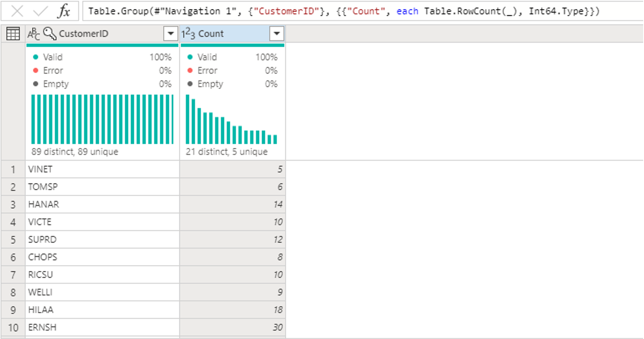
Task: Click the CustomerID value distribution chart
Action: (x=102, y=119)
